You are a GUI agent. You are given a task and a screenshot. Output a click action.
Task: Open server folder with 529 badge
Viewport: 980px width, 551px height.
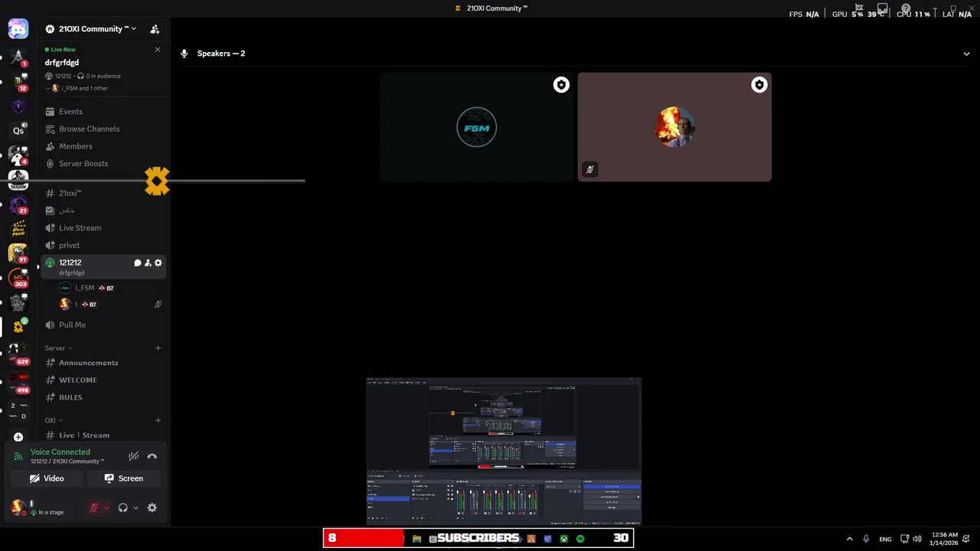(x=18, y=354)
